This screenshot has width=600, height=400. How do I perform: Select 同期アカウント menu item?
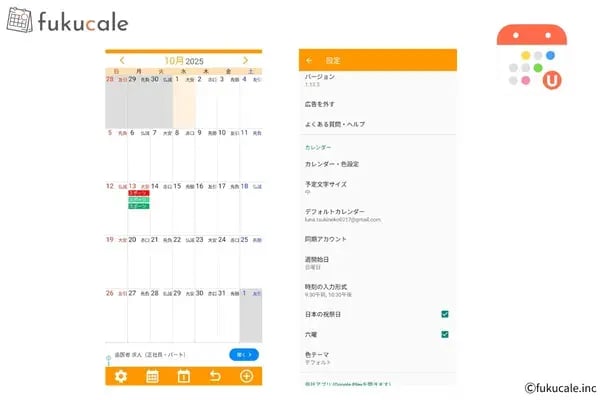tap(326, 239)
